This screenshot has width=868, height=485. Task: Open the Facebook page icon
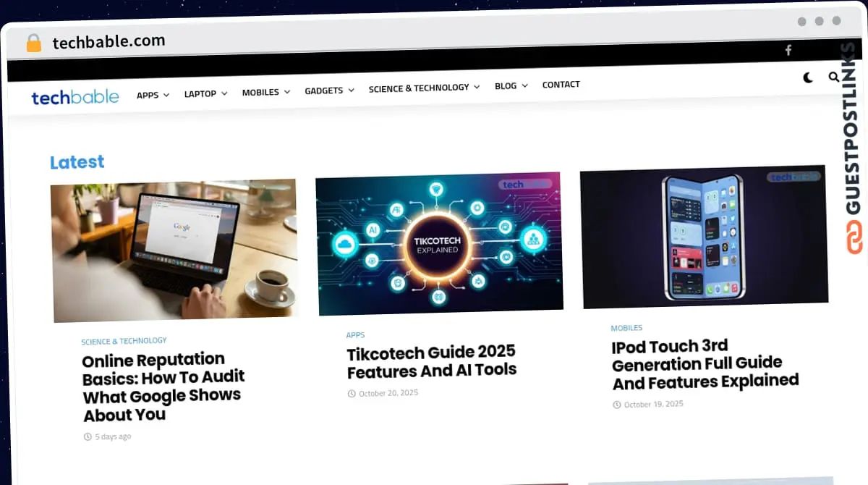pos(788,50)
